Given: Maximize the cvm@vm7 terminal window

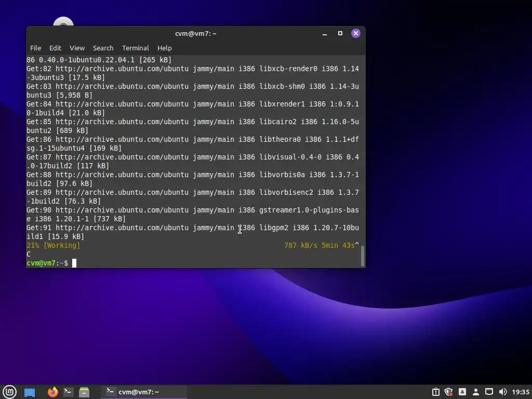Looking at the screenshot, I should pos(340,33).
